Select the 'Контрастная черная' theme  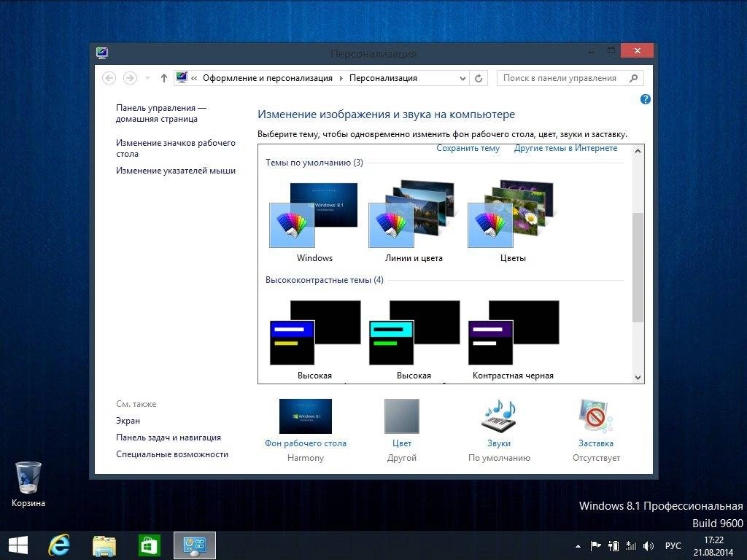(x=513, y=340)
